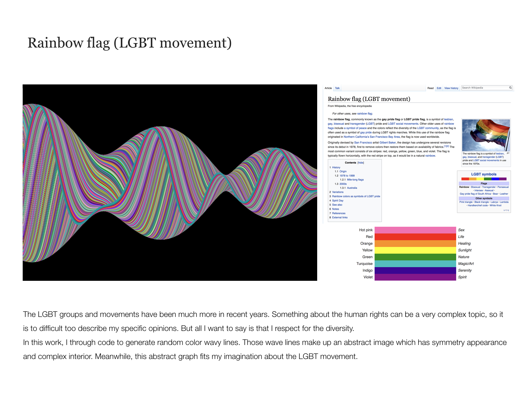This screenshot has width=532, height=399.
Task: Click the Indigo color stripe
Action: coord(415,271)
